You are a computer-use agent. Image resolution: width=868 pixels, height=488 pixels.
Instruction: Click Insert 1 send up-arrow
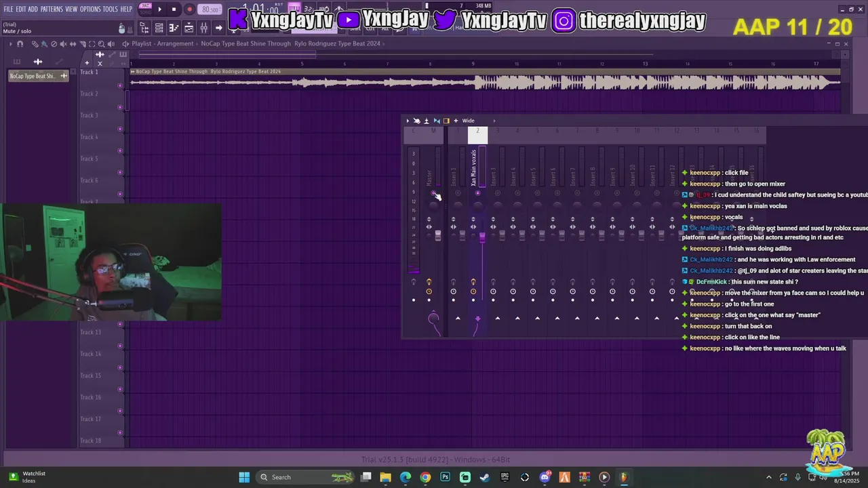pos(458,318)
